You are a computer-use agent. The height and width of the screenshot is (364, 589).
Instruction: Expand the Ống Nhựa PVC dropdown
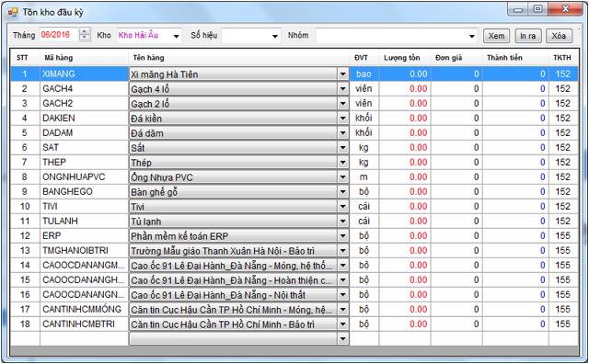click(342, 177)
